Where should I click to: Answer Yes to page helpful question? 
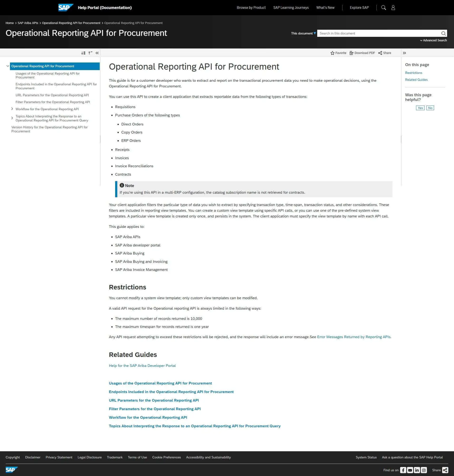pos(420,108)
